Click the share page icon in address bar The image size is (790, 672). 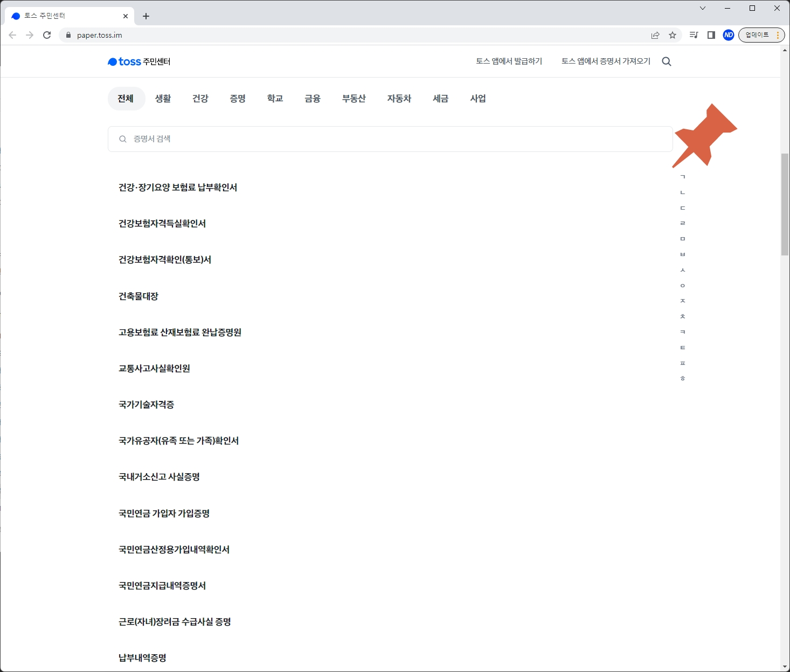655,35
